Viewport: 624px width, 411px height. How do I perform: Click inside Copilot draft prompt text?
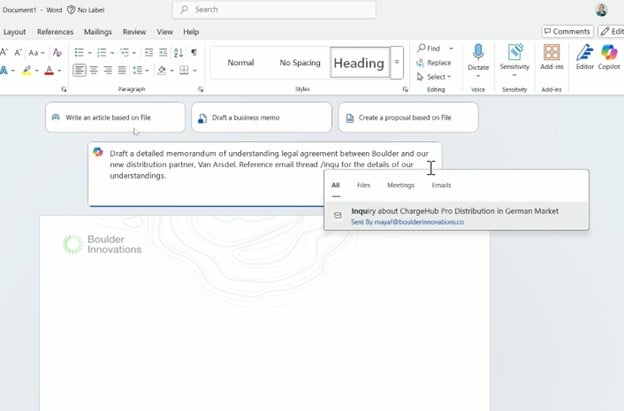269,164
